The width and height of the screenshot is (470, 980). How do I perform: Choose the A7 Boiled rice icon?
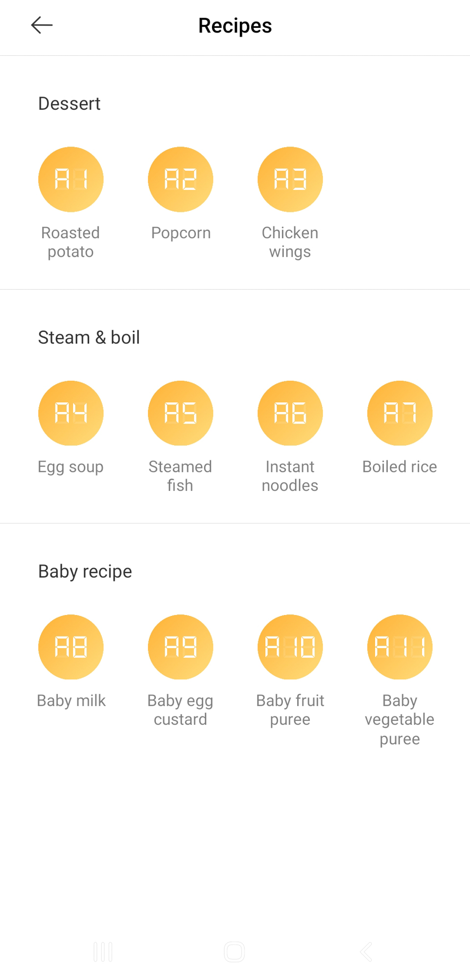point(400,413)
